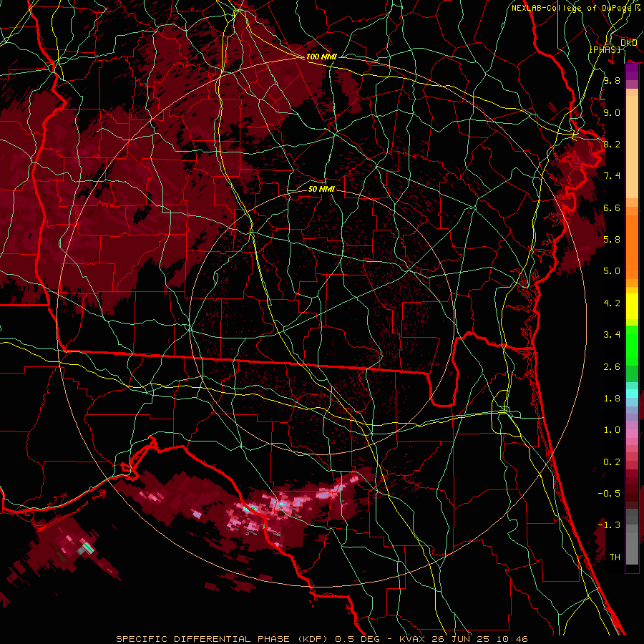Click the 4.2 value on the scale
Image resolution: width=644 pixels, height=644 pixels.
click(612, 303)
